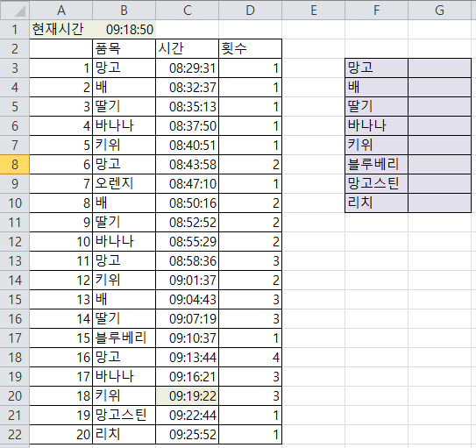Click current time cell showing 09:18:50
Screen dimensions: 476x448
124,30
